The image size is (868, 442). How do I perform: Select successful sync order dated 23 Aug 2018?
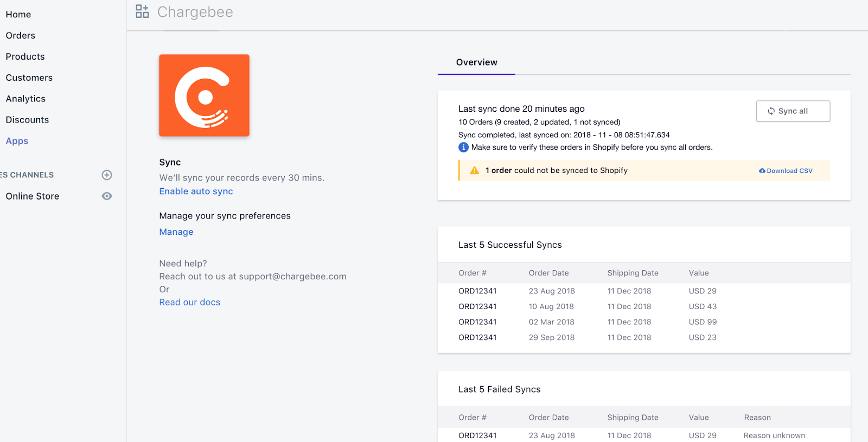click(x=477, y=291)
